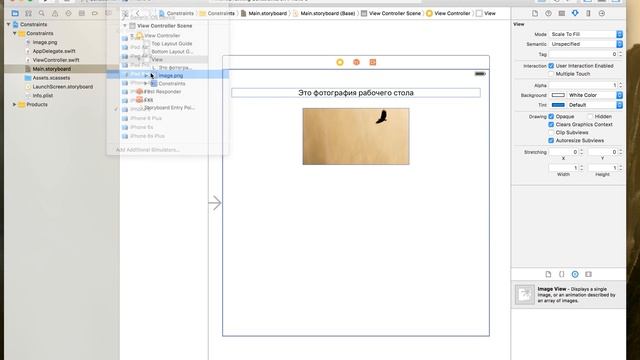Click the Stretching Height field
Image resolution: width=640 pixels, height=360 pixels.
click(x=603, y=168)
